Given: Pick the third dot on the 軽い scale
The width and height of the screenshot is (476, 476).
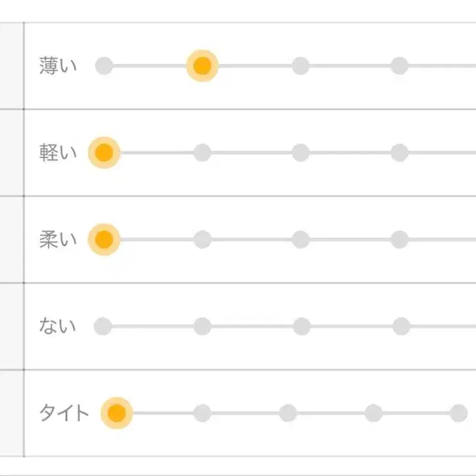Looking at the screenshot, I should click(x=300, y=153).
